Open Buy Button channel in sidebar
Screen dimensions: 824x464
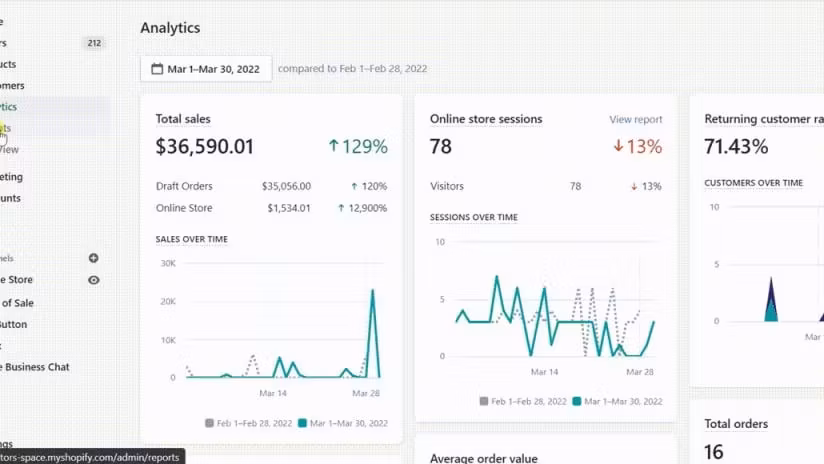(13, 324)
